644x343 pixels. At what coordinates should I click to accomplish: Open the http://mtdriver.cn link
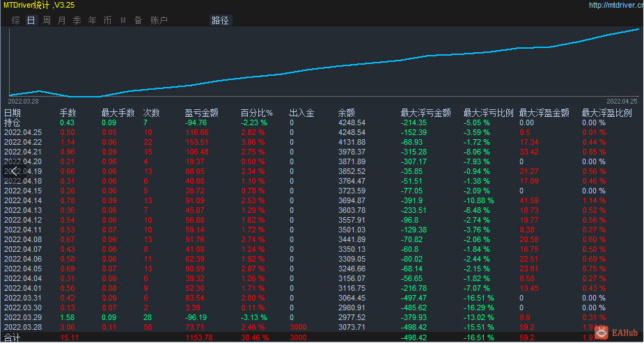click(x=616, y=6)
